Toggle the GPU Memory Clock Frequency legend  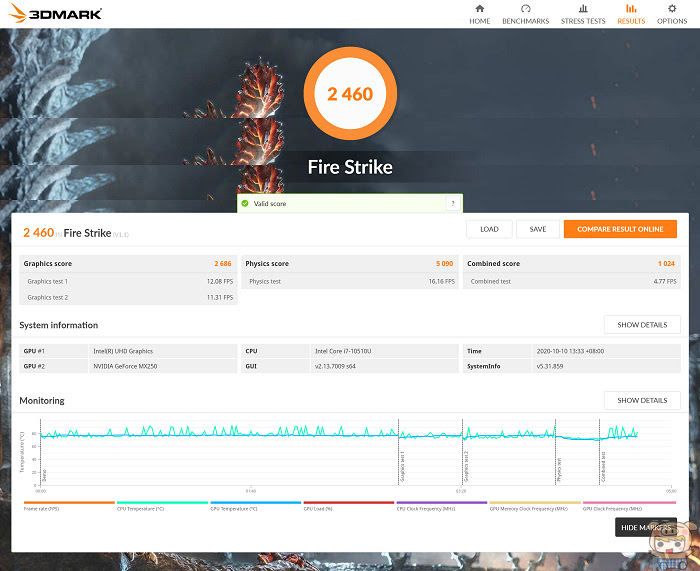pos(535,506)
